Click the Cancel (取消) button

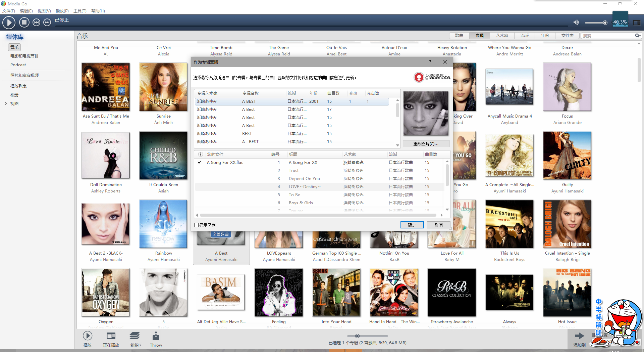click(438, 225)
